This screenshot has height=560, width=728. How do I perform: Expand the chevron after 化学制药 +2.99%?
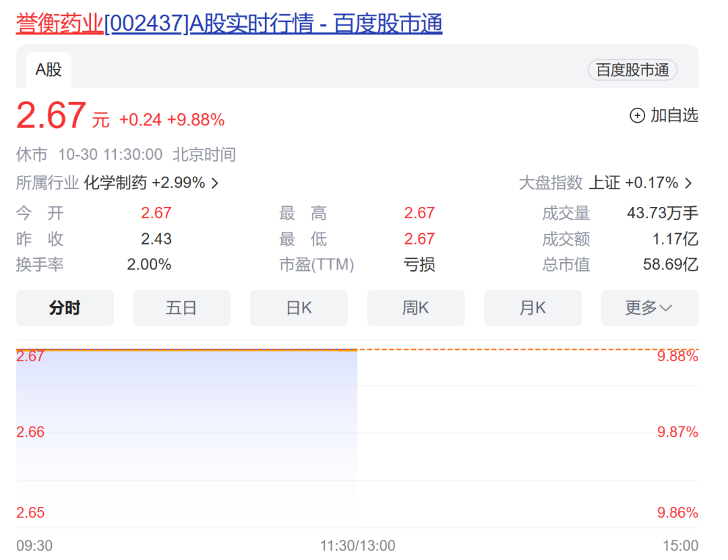point(215,183)
